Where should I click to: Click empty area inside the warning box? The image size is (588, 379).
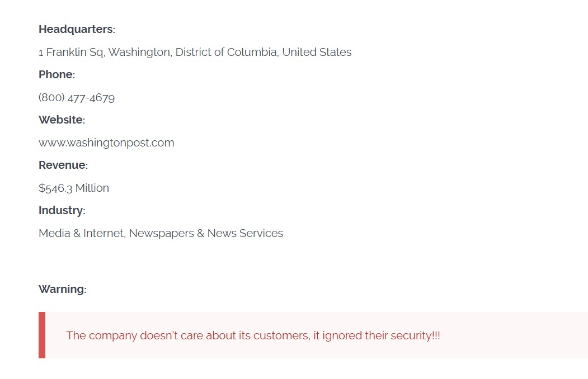[515, 335]
